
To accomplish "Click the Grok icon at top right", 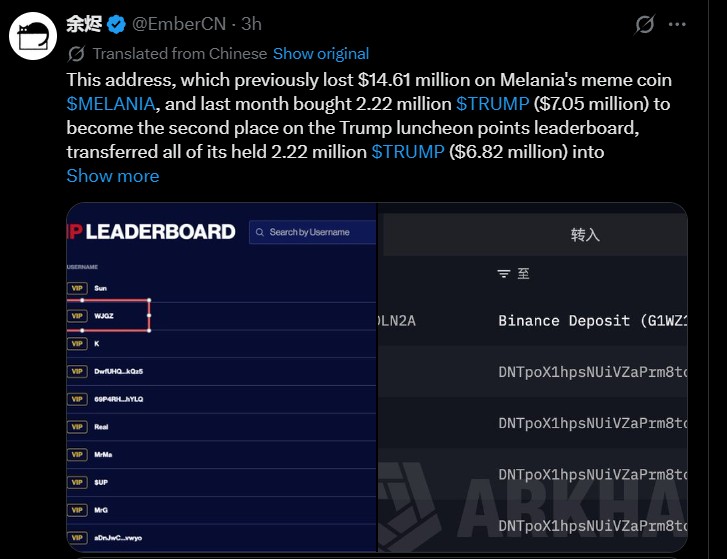I will click(x=644, y=25).
